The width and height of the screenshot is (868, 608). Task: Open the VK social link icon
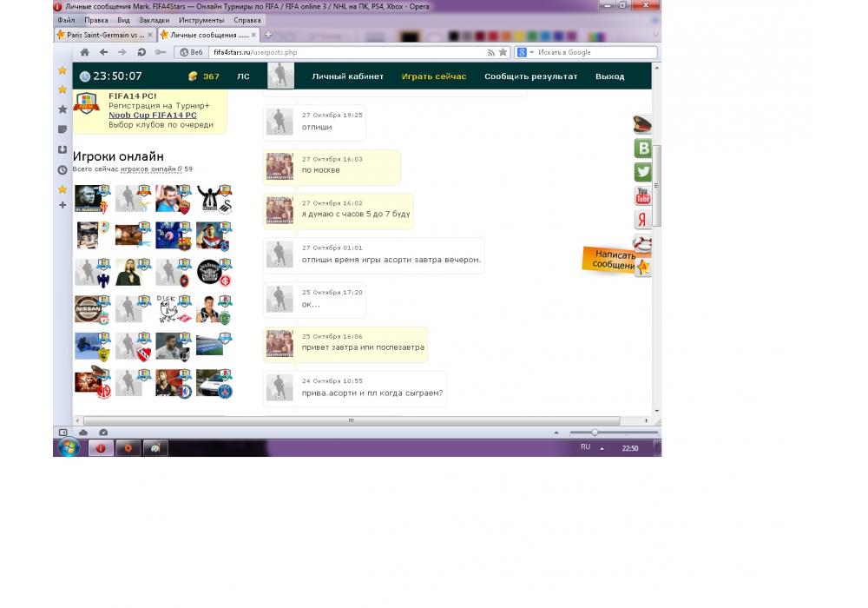coord(642,149)
